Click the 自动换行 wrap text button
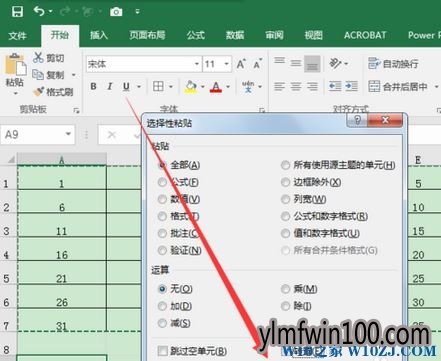 pyautogui.click(x=393, y=63)
